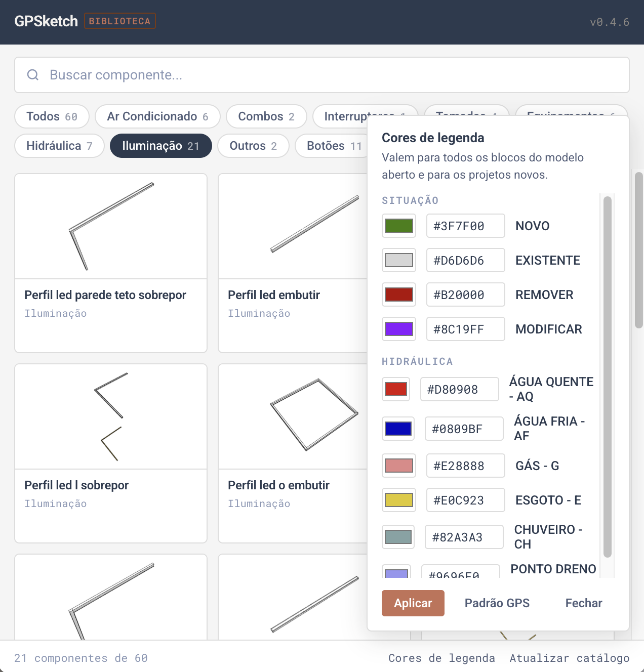This screenshot has height=672, width=644.
Task: Click the component grid scrollbar
Action: click(639, 250)
